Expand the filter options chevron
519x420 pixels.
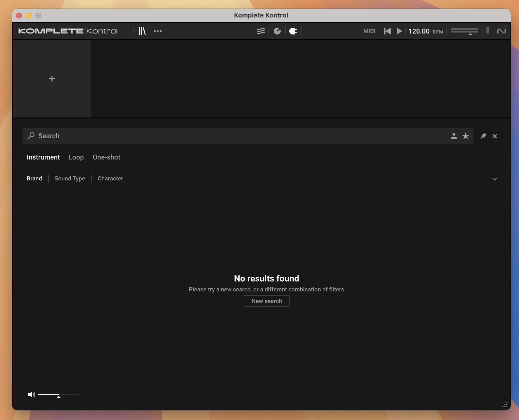point(494,179)
